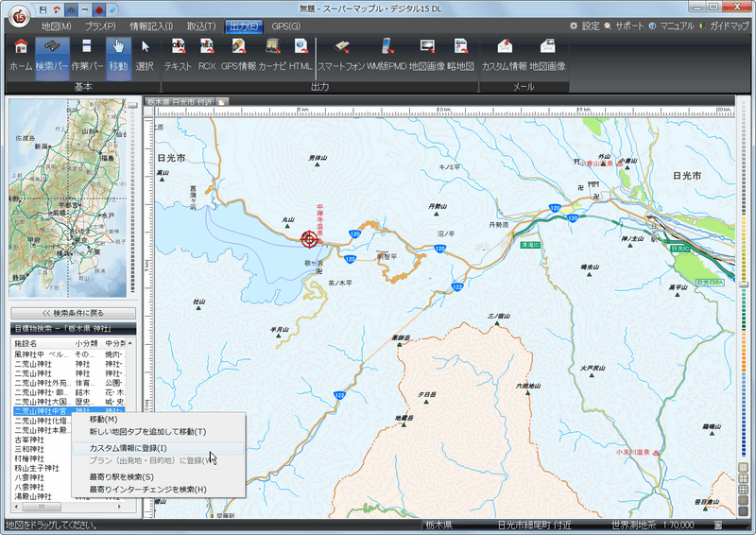The height and width of the screenshot is (535, 756).
Task: Choose カスタム情報に登録(I) menu entry
Action: point(159,448)
